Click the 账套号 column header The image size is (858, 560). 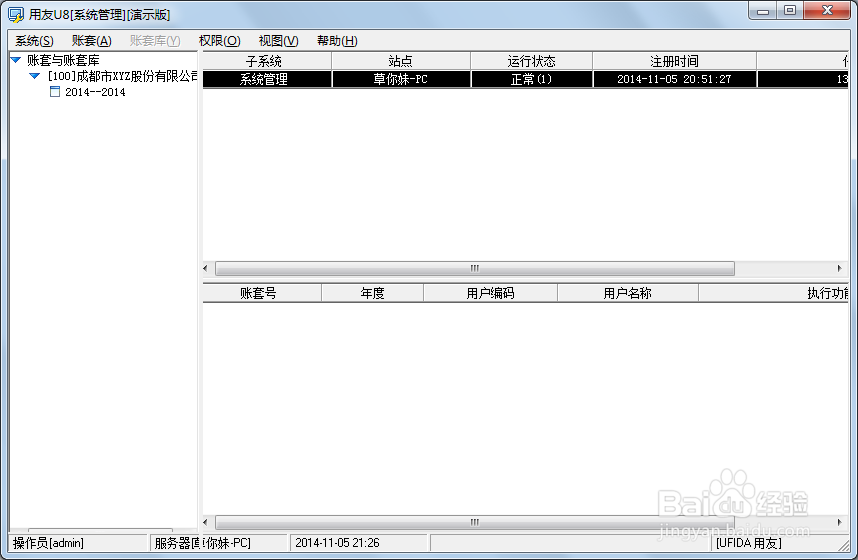pyautogui.click(x=262, y=293)
